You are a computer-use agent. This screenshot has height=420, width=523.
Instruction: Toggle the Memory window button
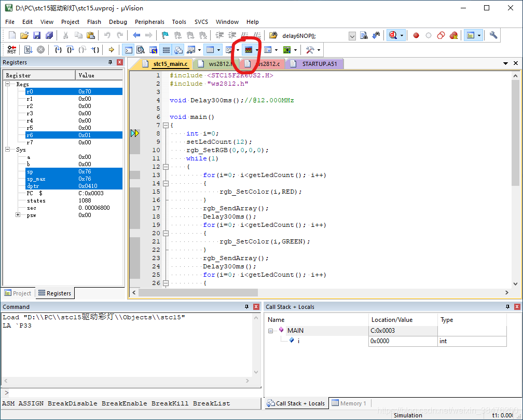[210, 50]
